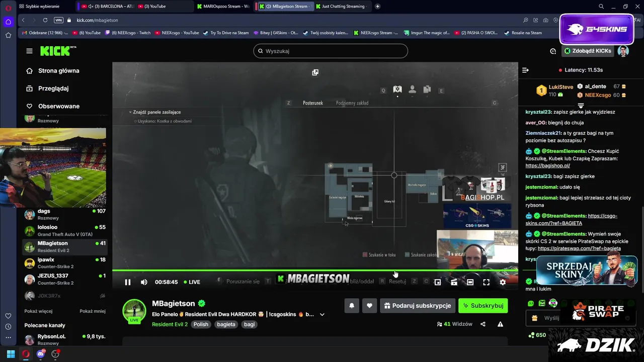Screen dimensions: 644x362
Task: Open Discord from taskbar
Action: point(41,353)
